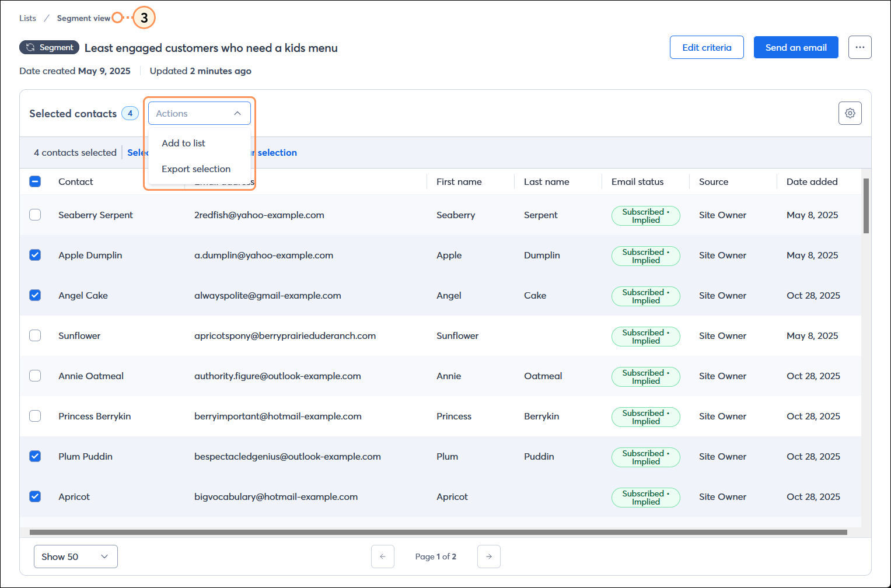This screenshot has height=588, width=891.
Task: Open the more options ellipsis menu
Action: point(860,47)
